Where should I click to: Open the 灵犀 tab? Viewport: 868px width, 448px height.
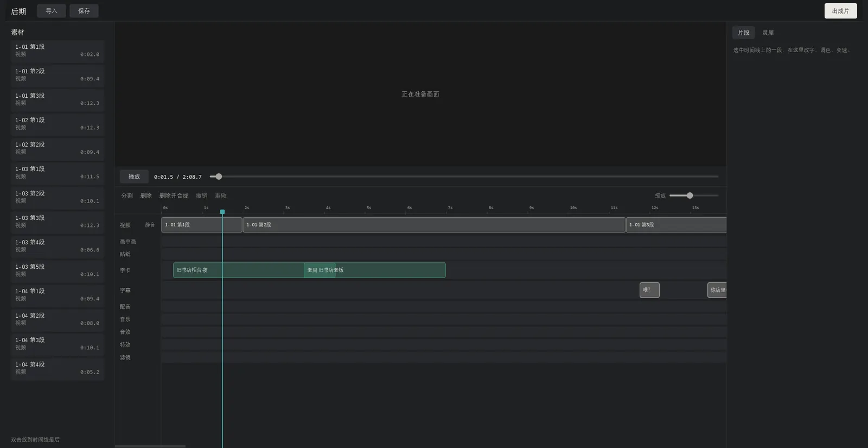coord(768,33)
